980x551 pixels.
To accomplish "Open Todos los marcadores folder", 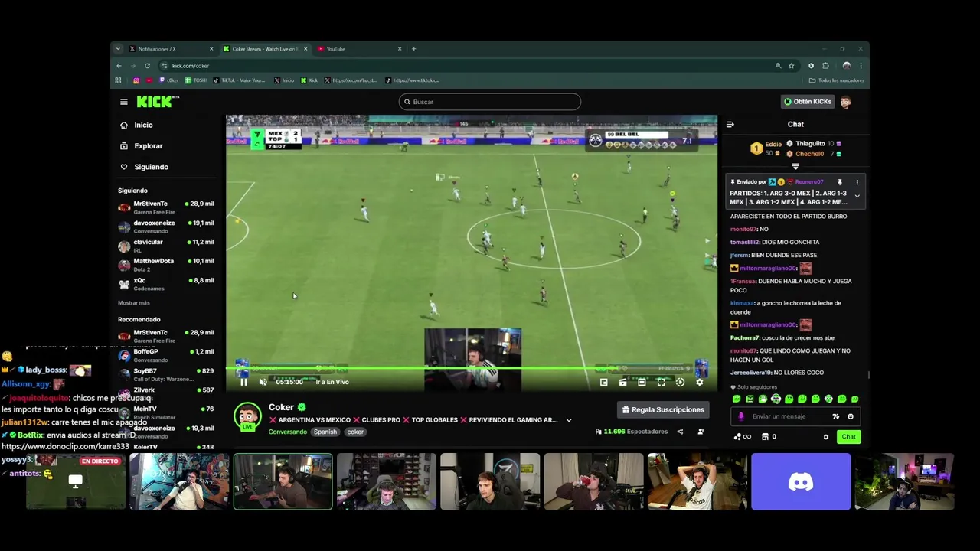I will point(836,80).
